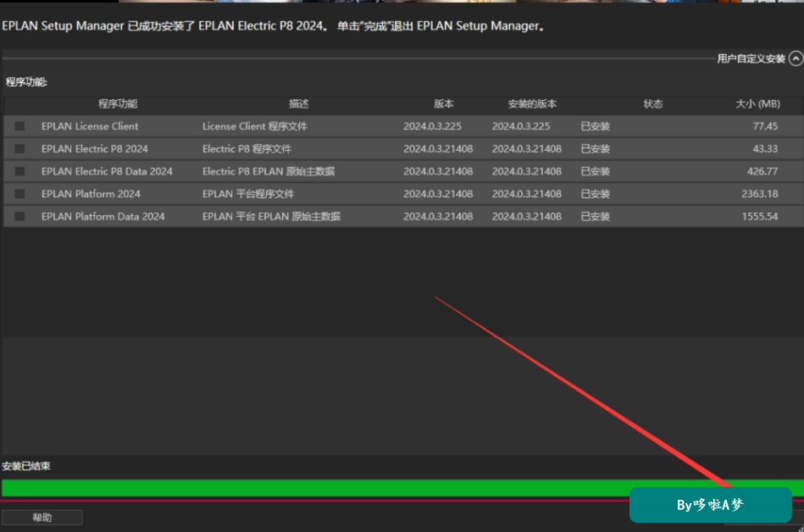This screenshot has width=804, height=532.
Task: Select the EPLAN License Client row name
Action: [90, 126]
